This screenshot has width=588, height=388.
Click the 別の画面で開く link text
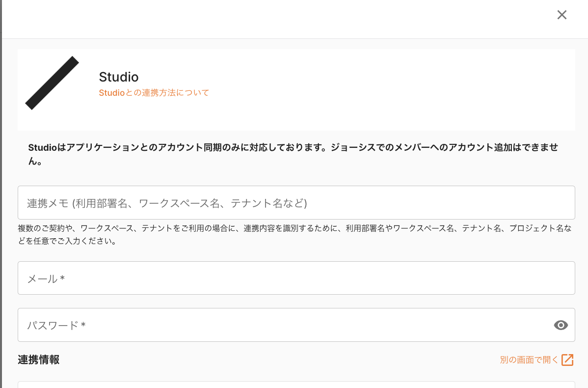pos(529,360)
